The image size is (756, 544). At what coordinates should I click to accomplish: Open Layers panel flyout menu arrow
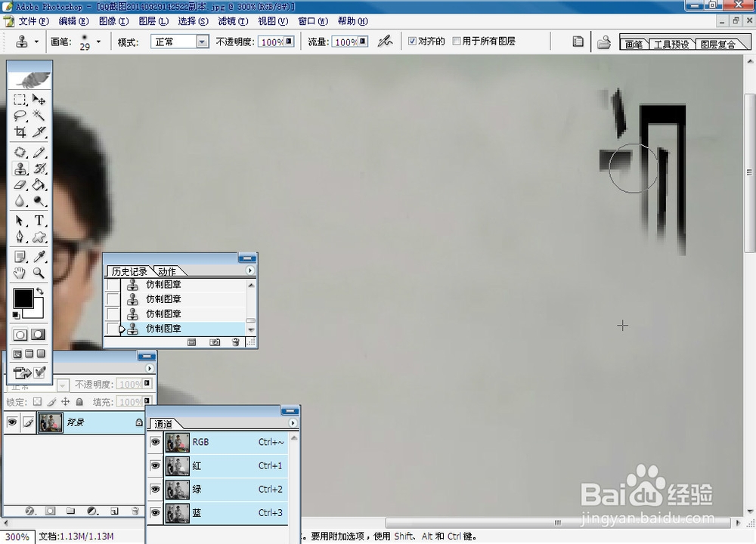[150, 369]
